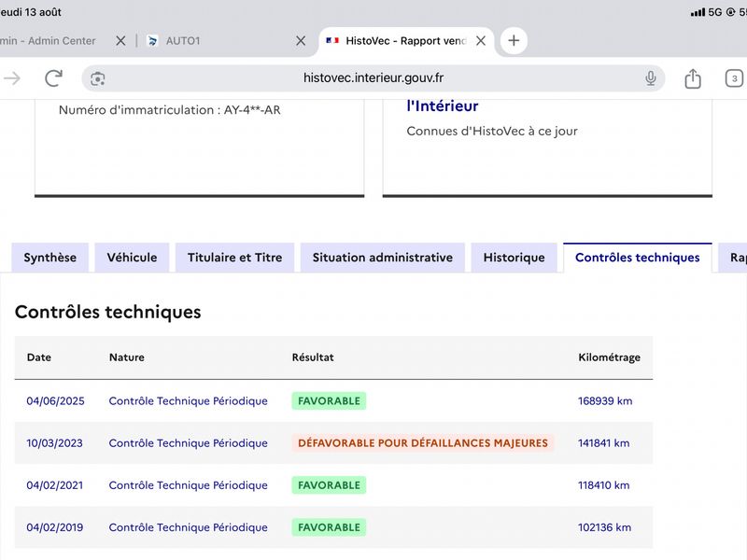Open the Véhicule tab
Image resolution: width=747 pixels, height=560 pixels.
pos(132,258)
